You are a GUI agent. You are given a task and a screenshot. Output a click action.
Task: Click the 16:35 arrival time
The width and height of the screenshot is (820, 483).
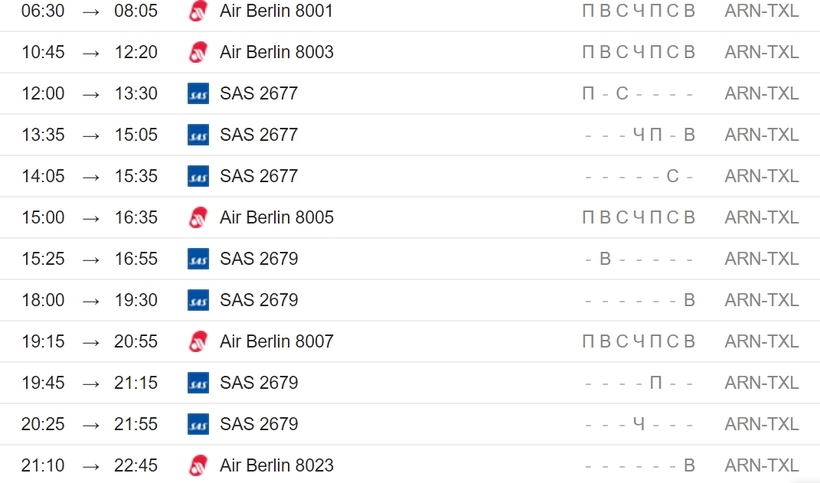tap(136, 217)
